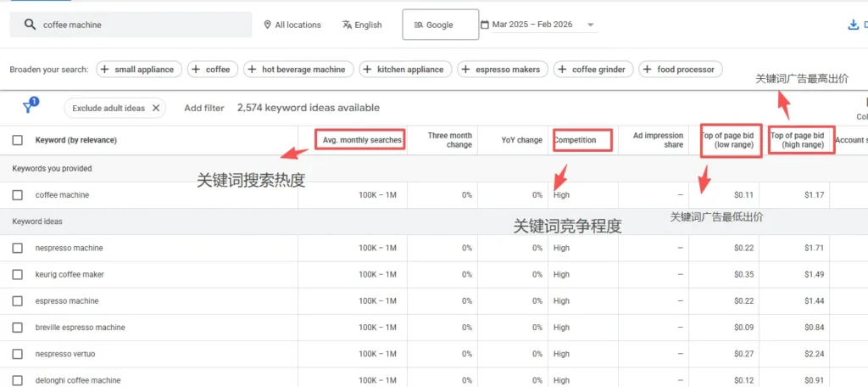868x387 pixels.
Task: Click the calendar icon beside date range
Action: tap(485, 25)
